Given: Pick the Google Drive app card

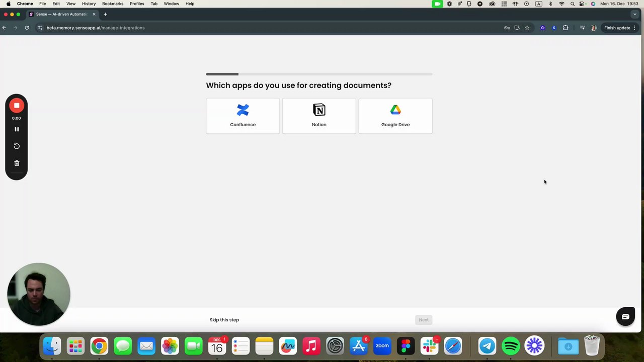Looking at the screenshot, I should pos(395,116).
